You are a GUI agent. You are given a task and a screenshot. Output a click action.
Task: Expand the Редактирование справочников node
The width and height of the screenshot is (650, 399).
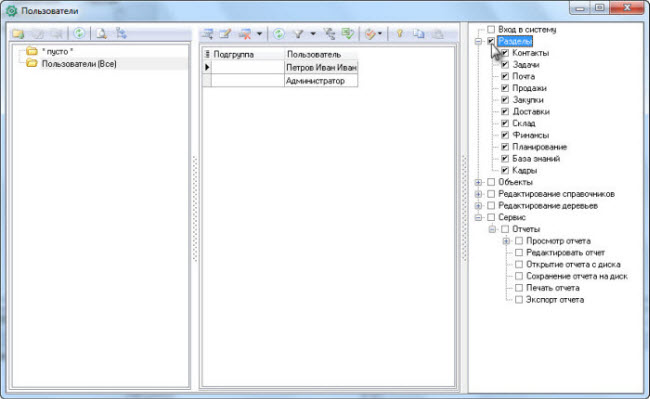[478, 194]
